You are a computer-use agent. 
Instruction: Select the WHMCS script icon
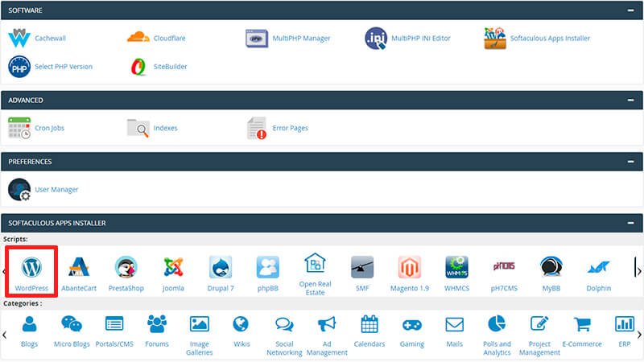pyautogui.click(x=456, y=267)
